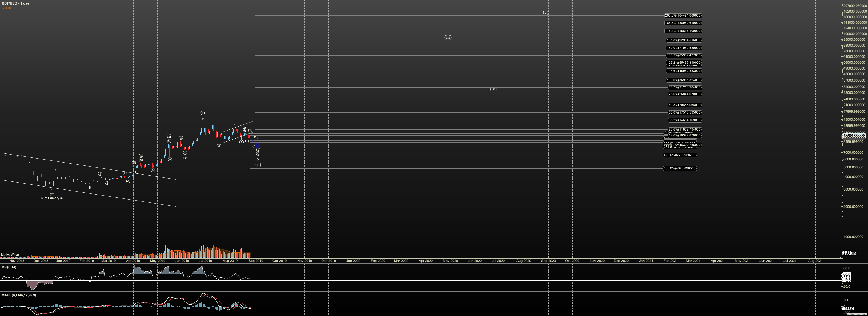The height and width of the screenshot is (316, 868).
Task: Click the May-2020 date on time axis
Action: (x=450, y=261)
